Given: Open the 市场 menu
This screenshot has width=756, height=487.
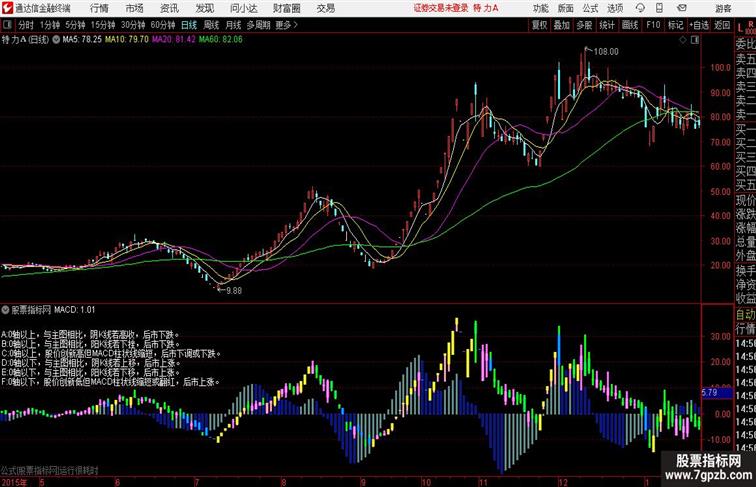Looking at the screenshot, I should point(134,8).
